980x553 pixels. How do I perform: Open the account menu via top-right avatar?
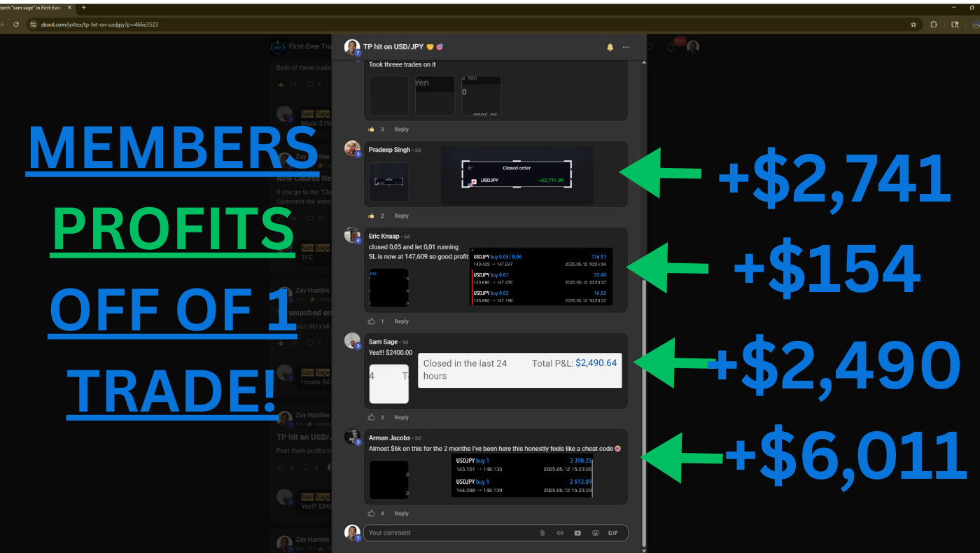pyautogui.click(x=692, y=46)
